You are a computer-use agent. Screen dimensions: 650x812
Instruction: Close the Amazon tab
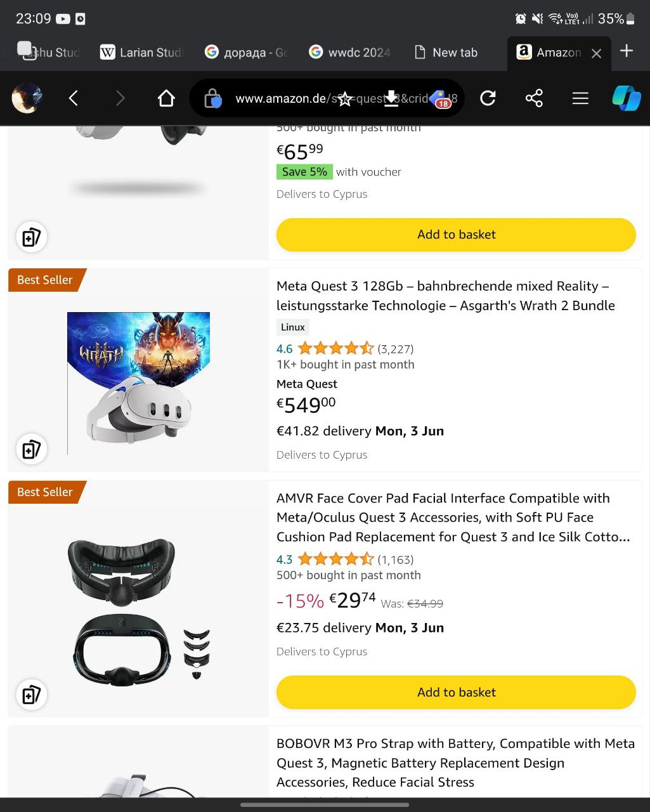(x=596, y=53)
